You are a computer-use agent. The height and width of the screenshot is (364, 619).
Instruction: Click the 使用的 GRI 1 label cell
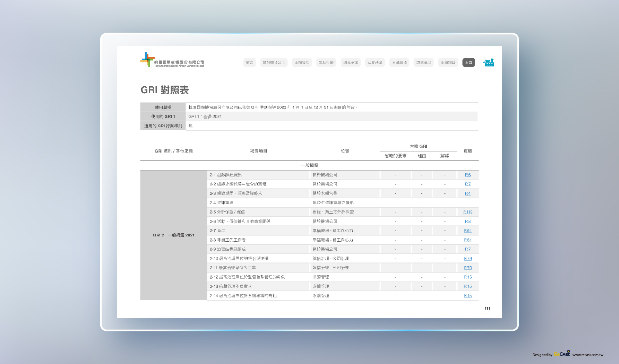163,116
